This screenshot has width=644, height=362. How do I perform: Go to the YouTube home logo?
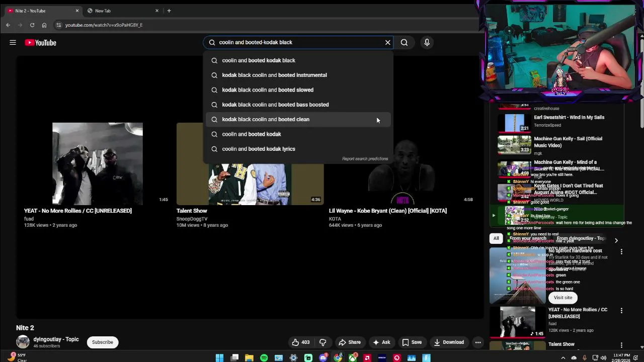tap(41, 43)
